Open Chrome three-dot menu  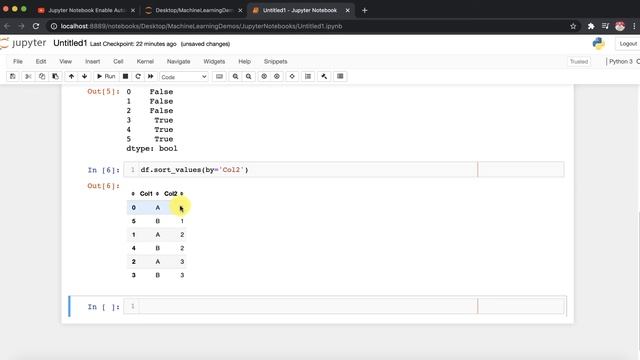point(634,26)
